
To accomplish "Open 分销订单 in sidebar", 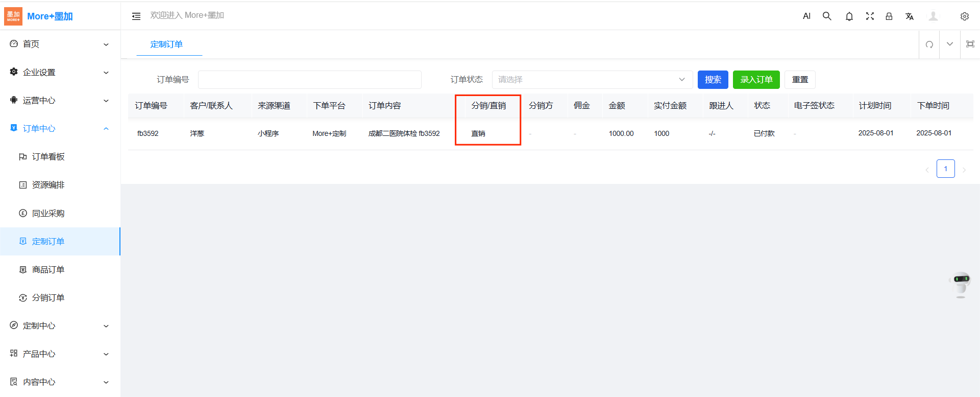I will 48,298.
